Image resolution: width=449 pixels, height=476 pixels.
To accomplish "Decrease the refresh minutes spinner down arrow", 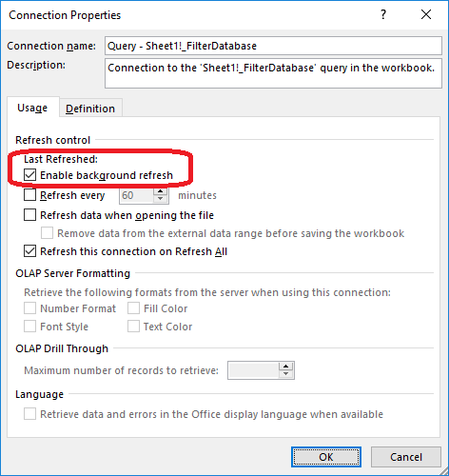I will point(161,199).
